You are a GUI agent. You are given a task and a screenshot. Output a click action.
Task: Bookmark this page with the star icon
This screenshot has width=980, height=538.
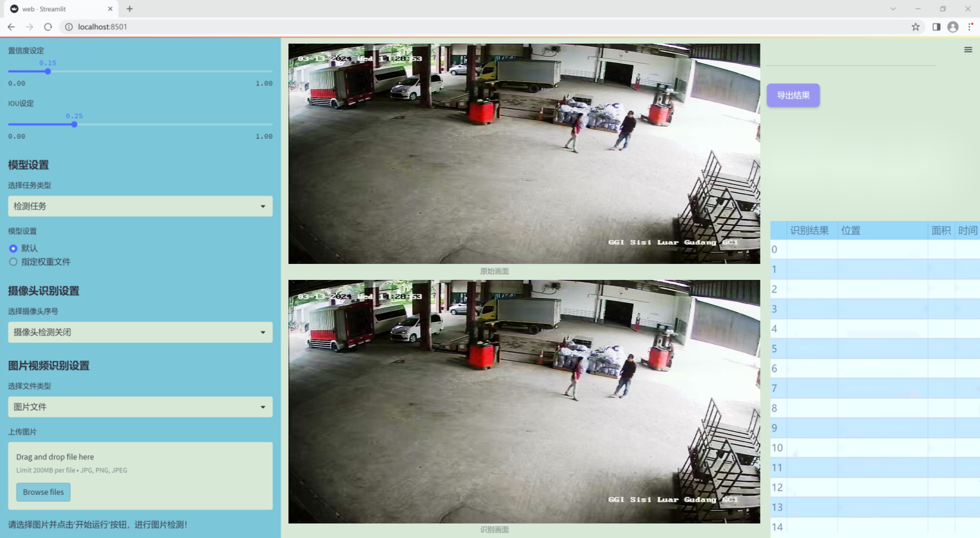915,27
